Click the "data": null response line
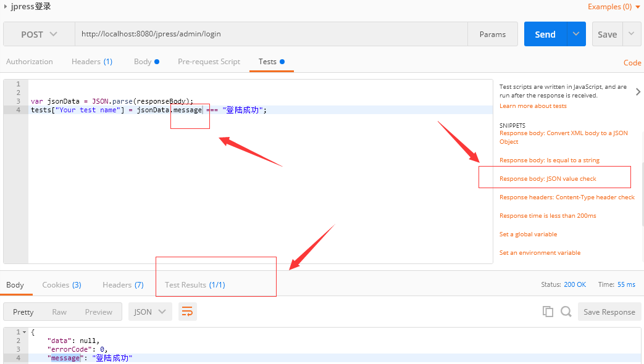The width and height of the screenshot is (644, 364). [x=73, y=341]
